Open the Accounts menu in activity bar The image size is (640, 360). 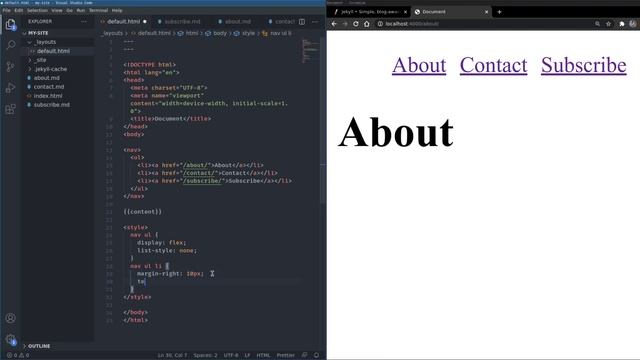click(x=11, y=318)
